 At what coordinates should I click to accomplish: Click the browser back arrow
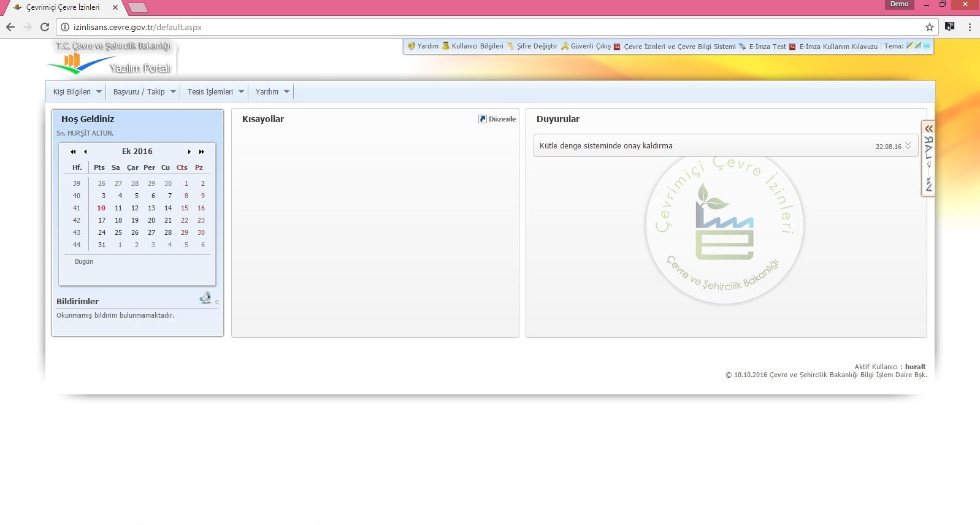(x=10, y=27)
